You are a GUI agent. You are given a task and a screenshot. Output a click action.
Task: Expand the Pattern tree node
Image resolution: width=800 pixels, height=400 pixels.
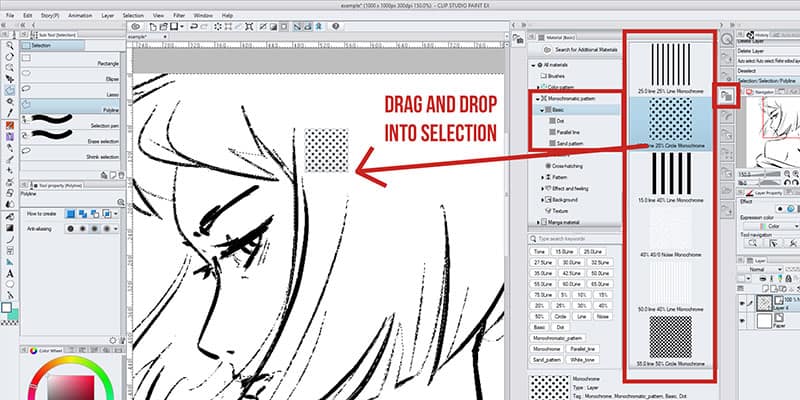coord(542,177)
